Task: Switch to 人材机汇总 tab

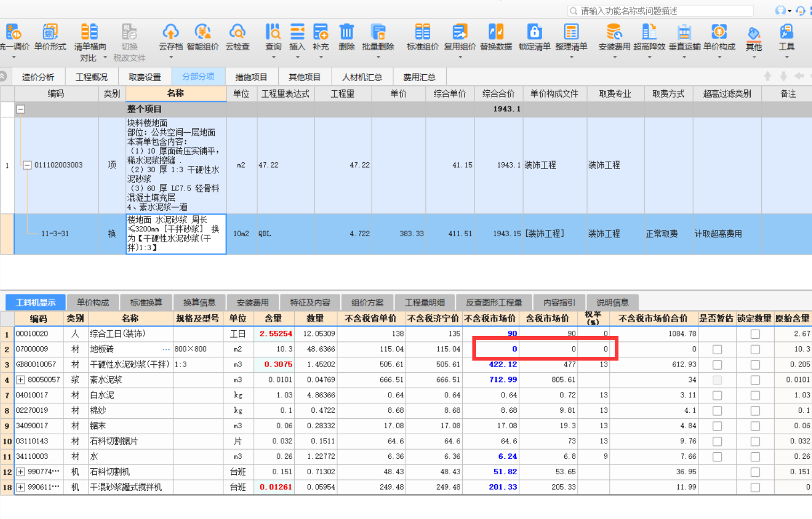Action: tap(362, 77)
